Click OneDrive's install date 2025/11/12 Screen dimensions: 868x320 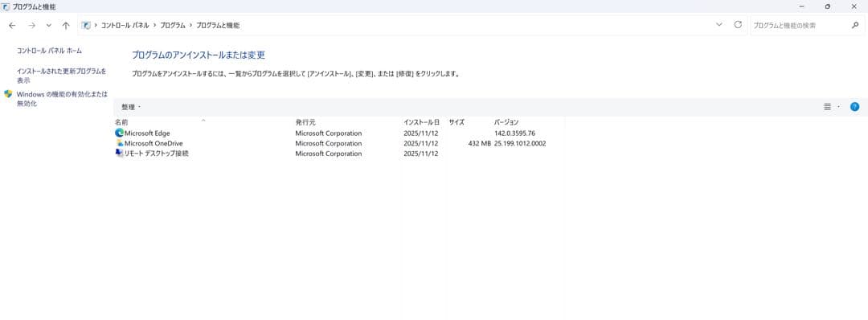click(421, 143)
